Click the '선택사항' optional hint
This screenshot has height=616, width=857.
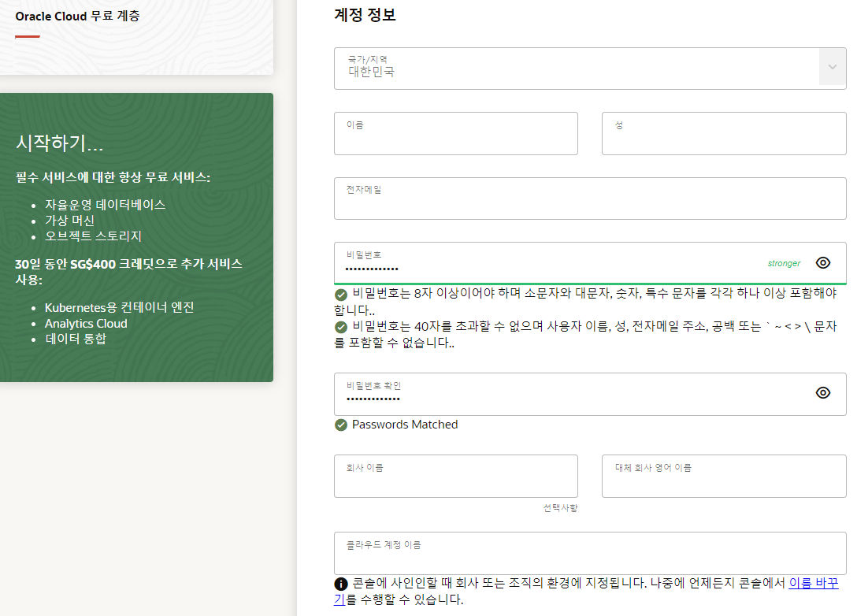click(x=560, y=508)
